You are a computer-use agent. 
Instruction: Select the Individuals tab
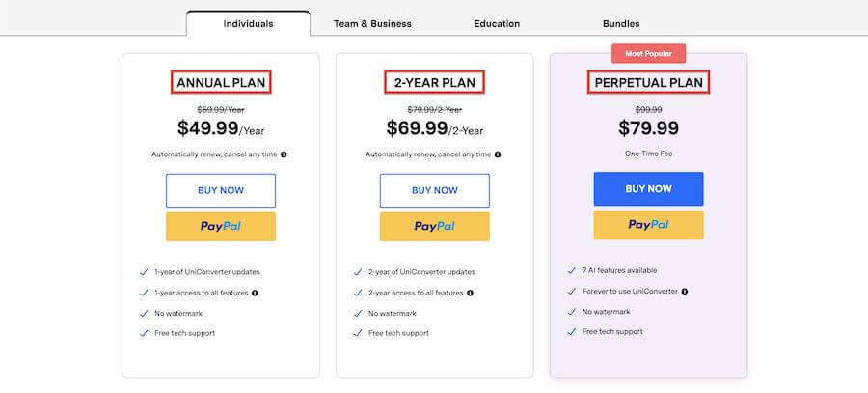pos(248,24)
